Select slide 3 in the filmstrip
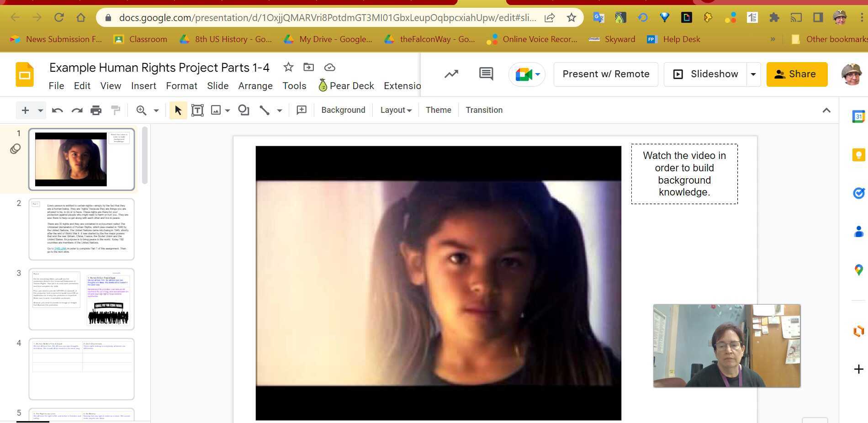 pyautogui.click(x=81, y=299)
